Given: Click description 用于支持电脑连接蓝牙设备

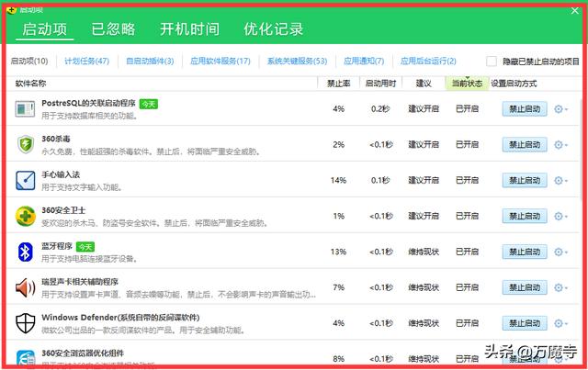Looking at the screenshot, I should pyautogui.click(x=90, y=259).
